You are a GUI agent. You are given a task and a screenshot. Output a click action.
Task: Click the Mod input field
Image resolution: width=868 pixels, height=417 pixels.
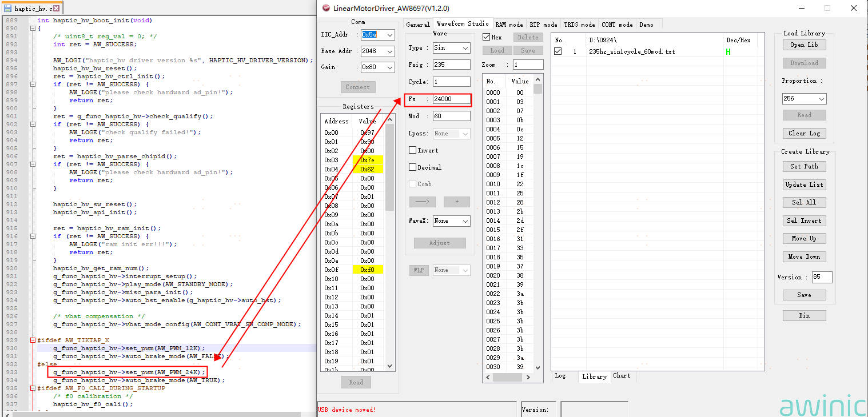pos(451,116)
